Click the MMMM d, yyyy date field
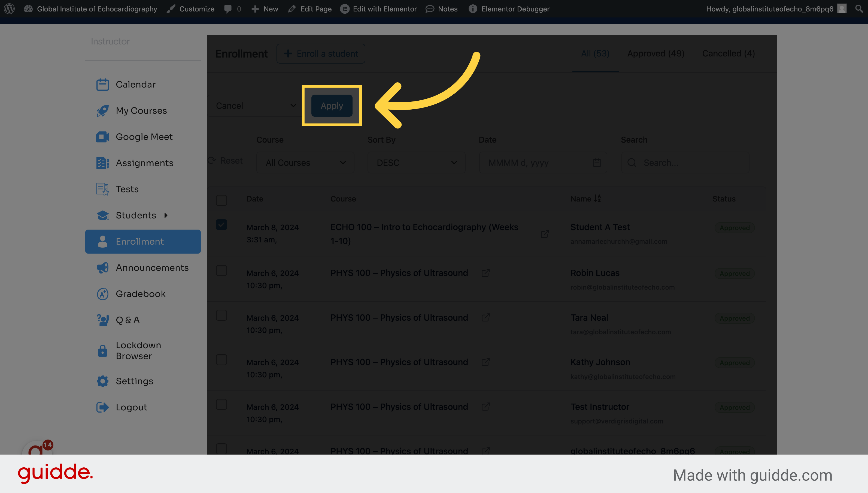The height and width of the screenshot is (493, 868). coord(543,163)
